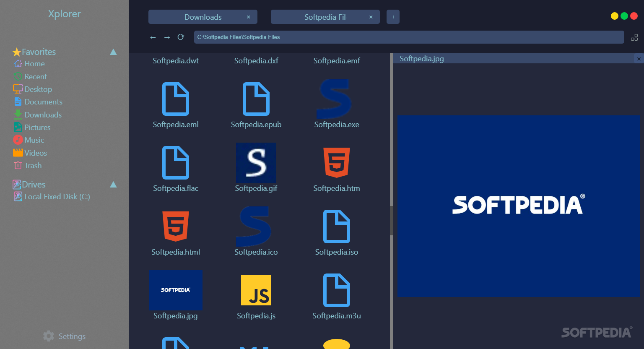Close the Softpedia.jpg preview pane
Image resolution: width=644 pixels, height=349 pixels.
639,59
